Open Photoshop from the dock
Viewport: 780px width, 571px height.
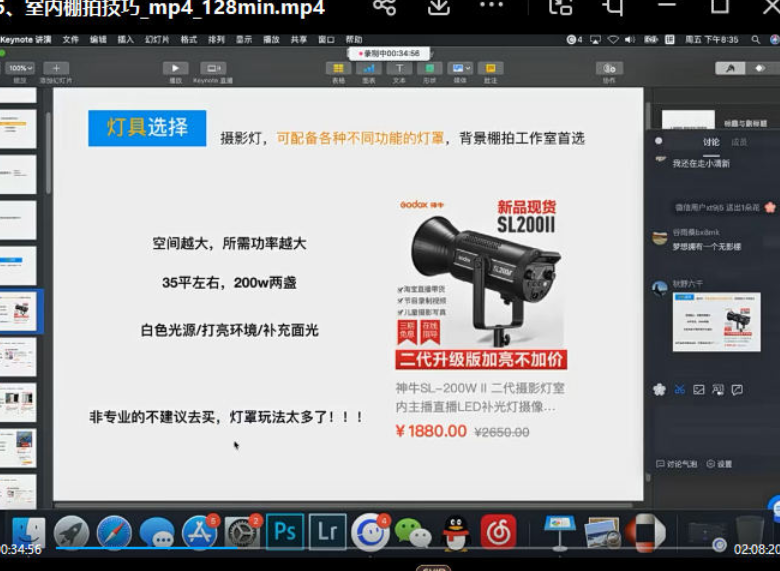(x=284, y=530)
